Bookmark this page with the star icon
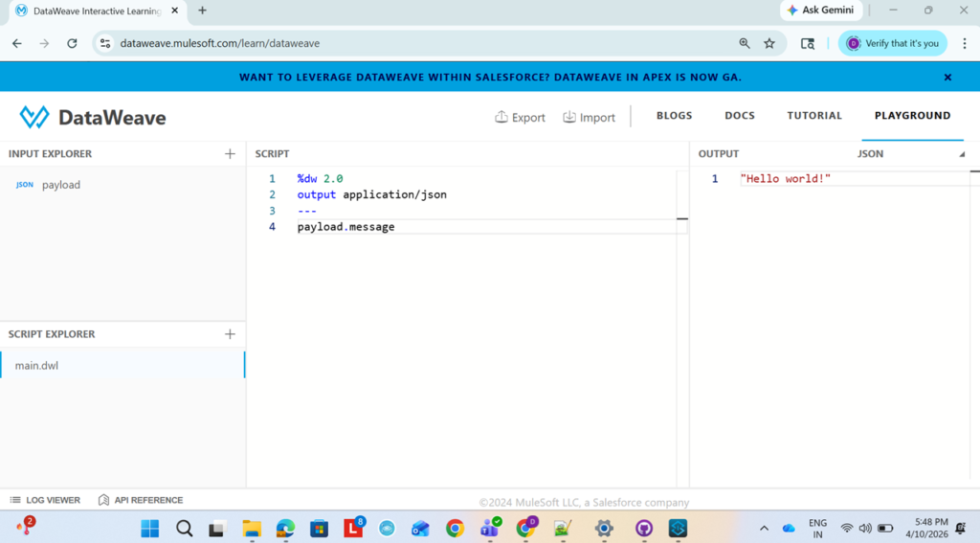The width and height of the screenshot is (980, 543). [769, 43]
